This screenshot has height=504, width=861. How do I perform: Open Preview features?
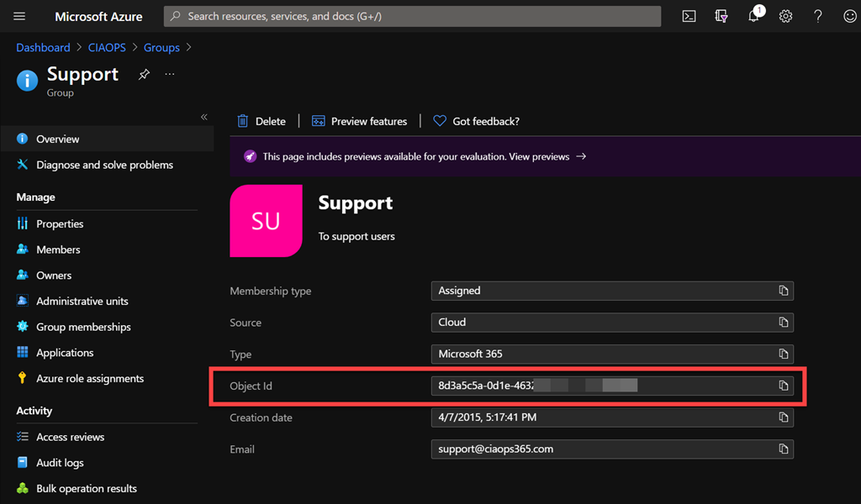pyautogui.click(x=359, y=121)
